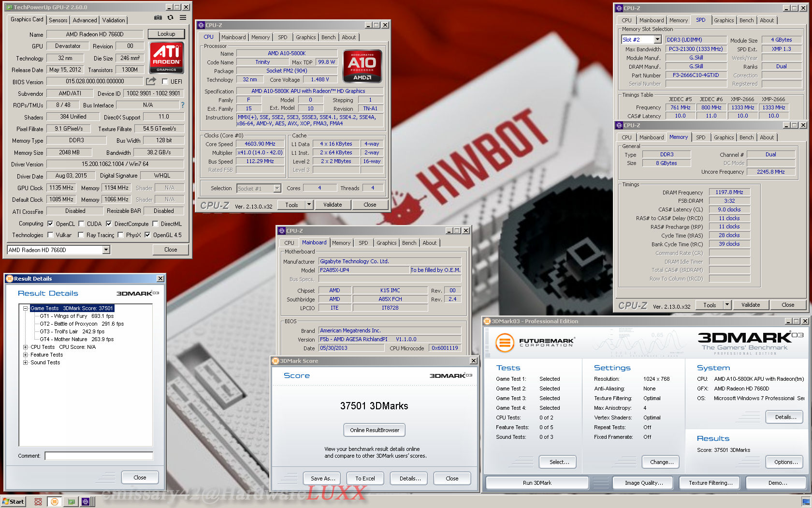Open the AMD Radeon HD 7660D GPU dropdown
Image resolution: width=812 pixels, height=508 pixels.
click(106, 250)
